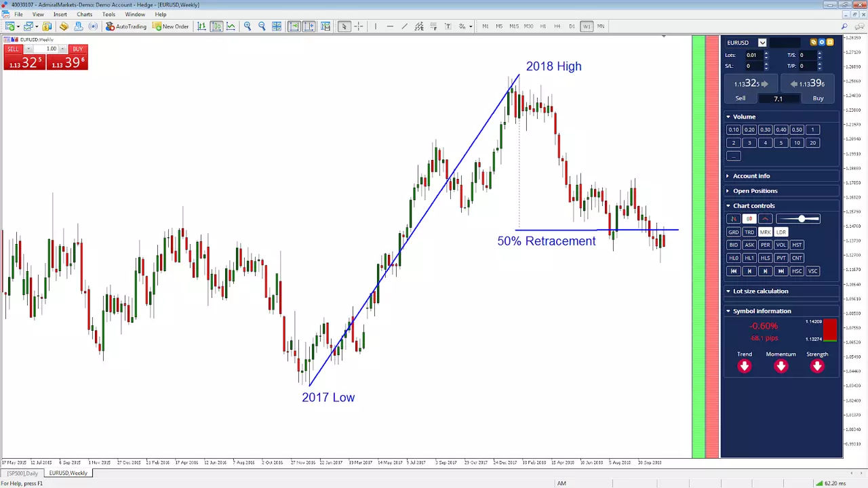Expand the Account info section

click(x=728, y=176)
